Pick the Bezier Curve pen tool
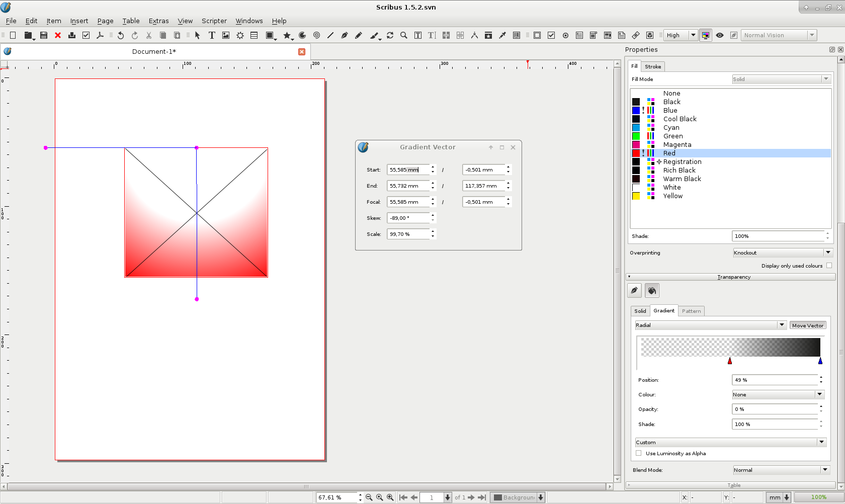Image resolution: width=845 pixels, height=504 pixels. pos(345,35)
